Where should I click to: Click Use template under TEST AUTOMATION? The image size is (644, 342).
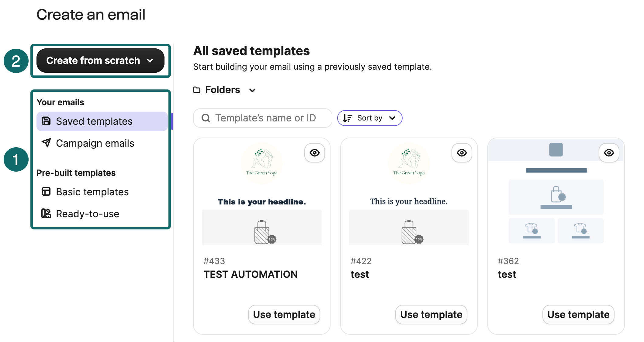click(284, 315)
